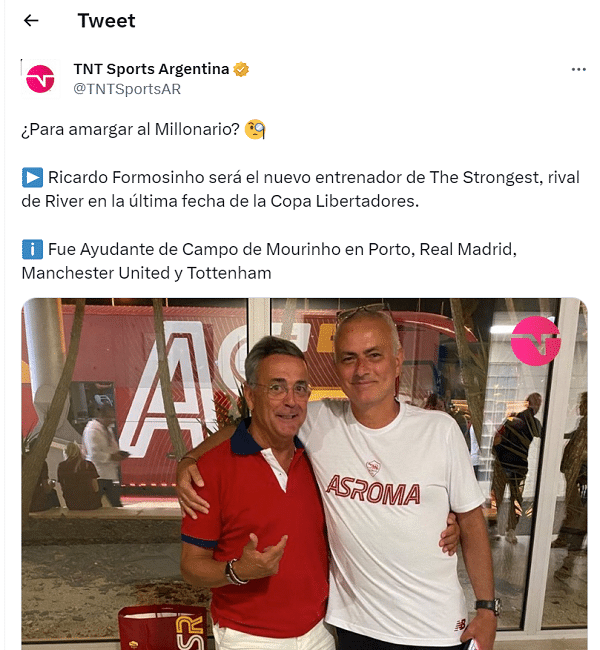Viewport: 600px width, 650px height.
Task: Open the attached tweet photo
Action: tap(304, 474)
